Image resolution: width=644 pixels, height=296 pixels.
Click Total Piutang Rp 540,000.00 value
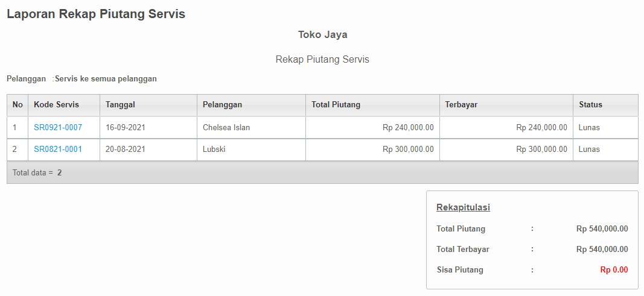tap(602, 228)
